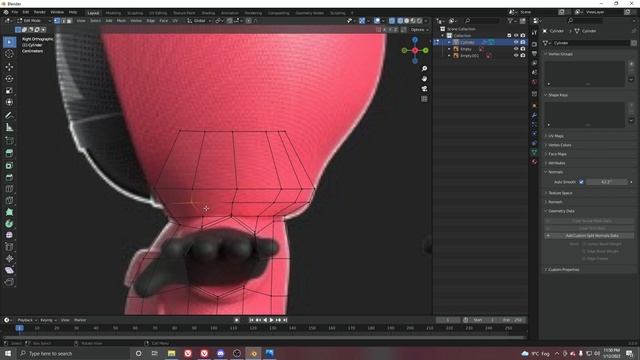Select the Rotate tool
The width and height of the screenshot is (640, 360).
pos(9,78)
